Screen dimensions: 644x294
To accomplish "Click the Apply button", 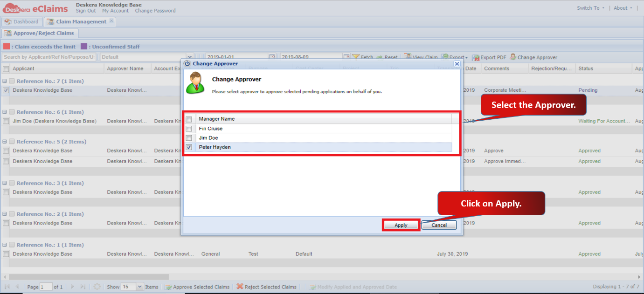I will pos(401,225).
